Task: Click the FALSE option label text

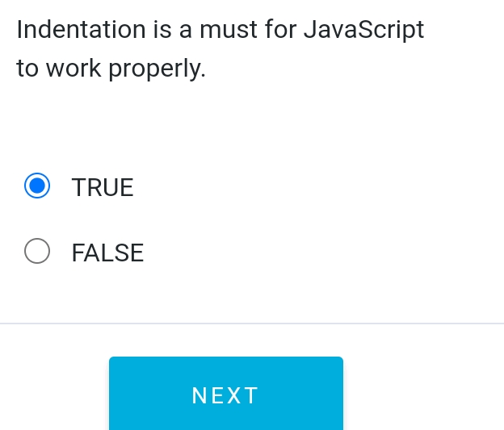Action: (x=107, y=253)
